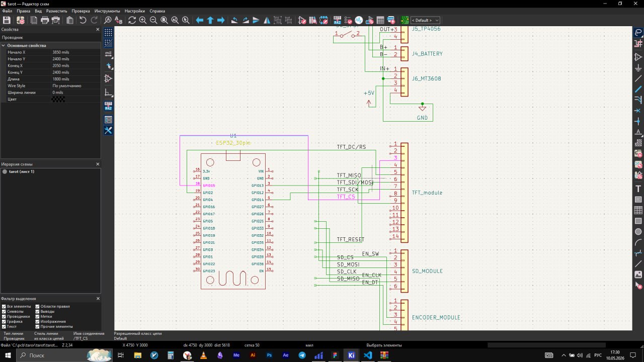This screenshot has height=362, width=644.
Task: Close the Свойства panel
Action: click(x=98, y=30)
